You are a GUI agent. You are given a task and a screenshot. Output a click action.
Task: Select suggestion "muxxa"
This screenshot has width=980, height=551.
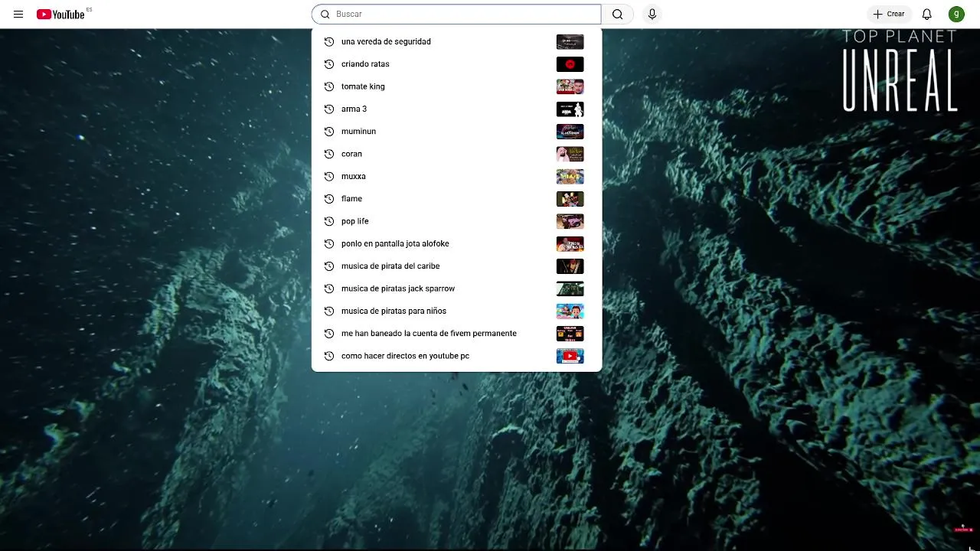456,176
